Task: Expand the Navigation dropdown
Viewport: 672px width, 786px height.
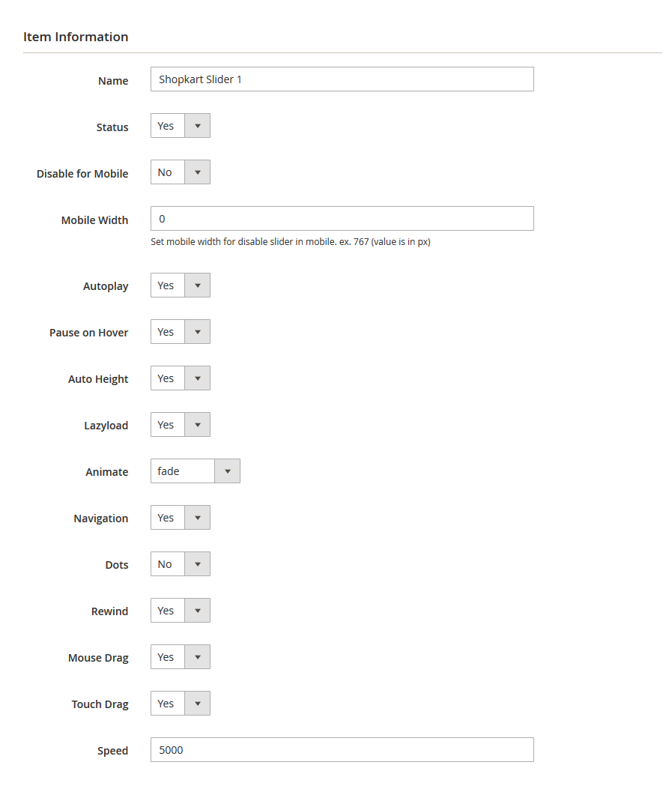Action: [181, 518]
